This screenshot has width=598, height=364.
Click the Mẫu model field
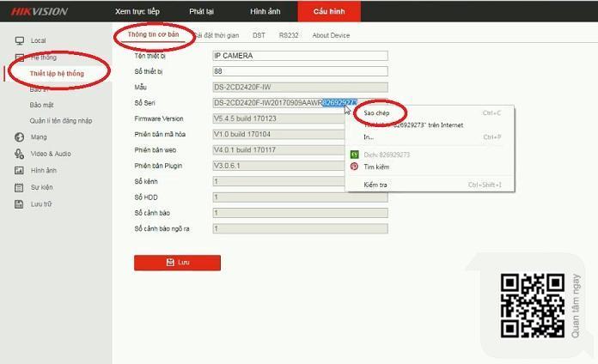[300, 88]
